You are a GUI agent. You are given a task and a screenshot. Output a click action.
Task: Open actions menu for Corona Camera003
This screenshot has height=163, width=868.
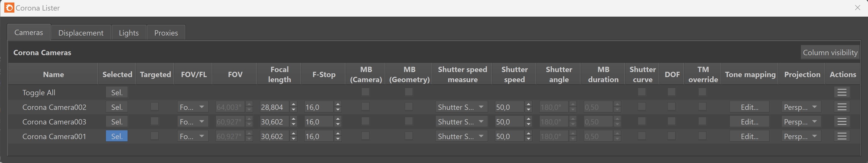click(x=842, y=122)
